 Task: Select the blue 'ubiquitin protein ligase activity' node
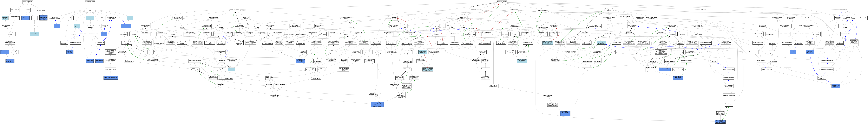tap(10, 61)
